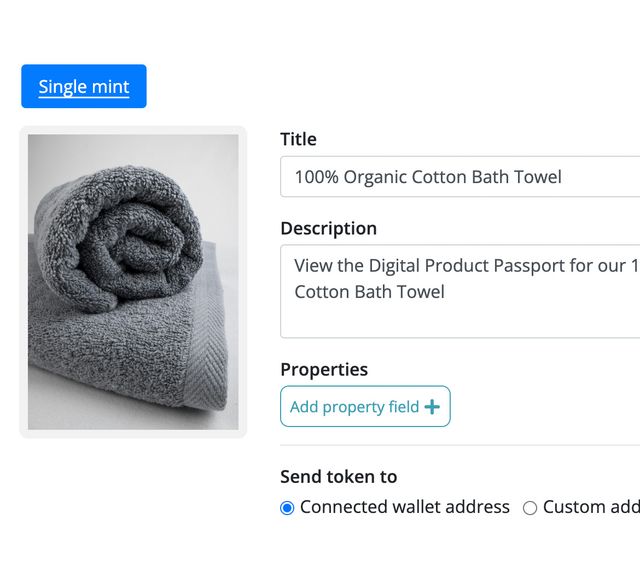Click the Title field label
The width and height of the screenshot is (640, 585).
click(298, 139)
